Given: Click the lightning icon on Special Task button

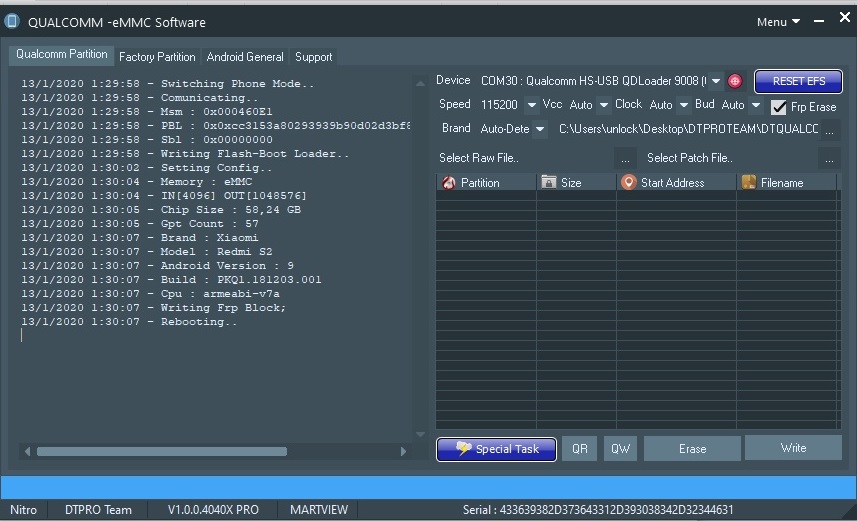Looking at the screenshot, I should pos(463,449).
